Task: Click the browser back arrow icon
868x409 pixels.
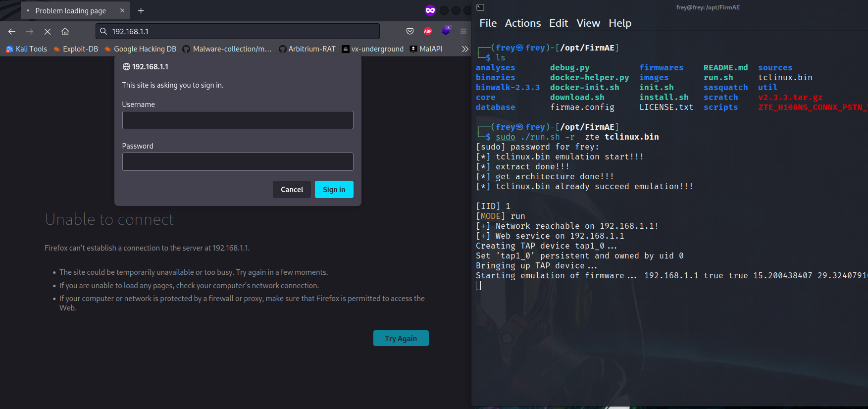Action: [12, 31]
